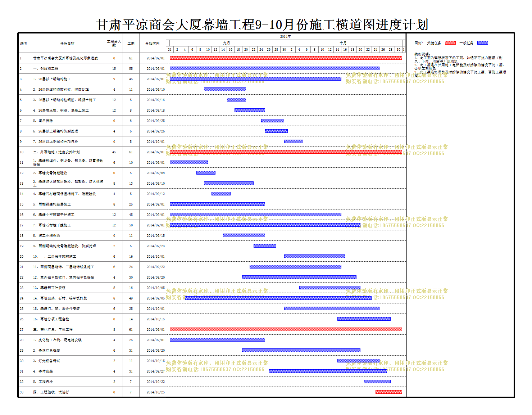This screenshot has height=415, width=532.
Task: Select the bar for 5、塔吊拆除
Action: [273, 121]
